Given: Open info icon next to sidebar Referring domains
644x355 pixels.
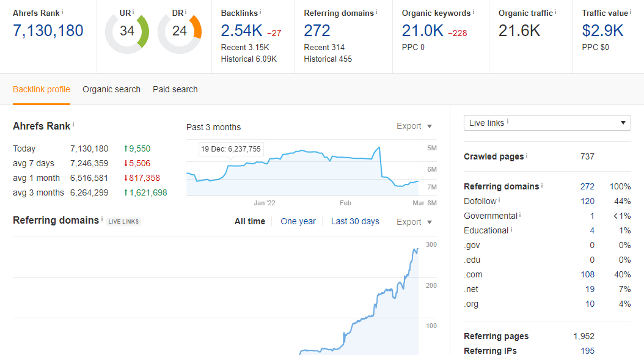Looking at the screenshot, I should pos(542,185).
